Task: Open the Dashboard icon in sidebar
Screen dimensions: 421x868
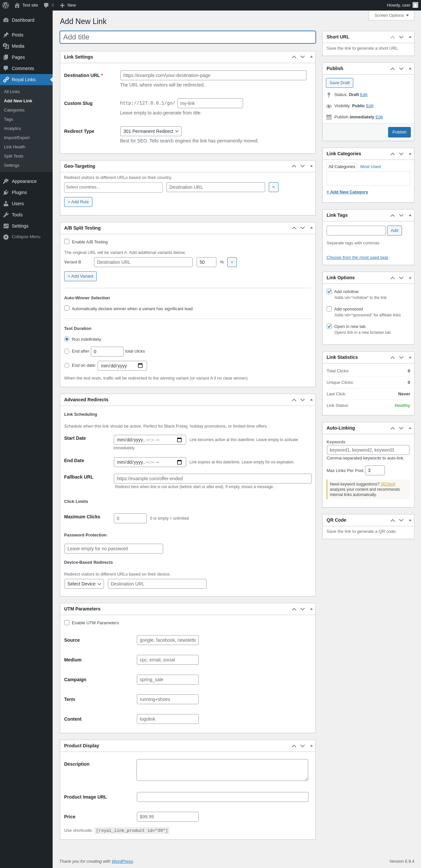Action: coord(6,20)
